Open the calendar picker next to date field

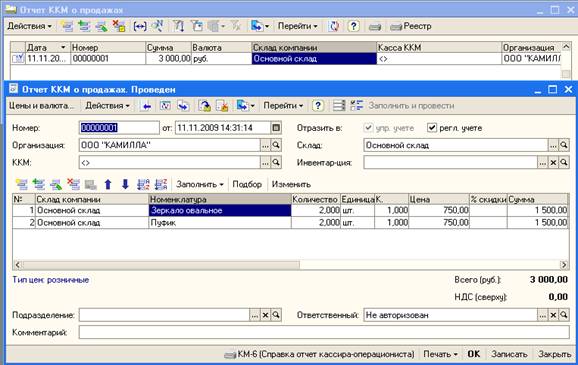pos(276,128)
